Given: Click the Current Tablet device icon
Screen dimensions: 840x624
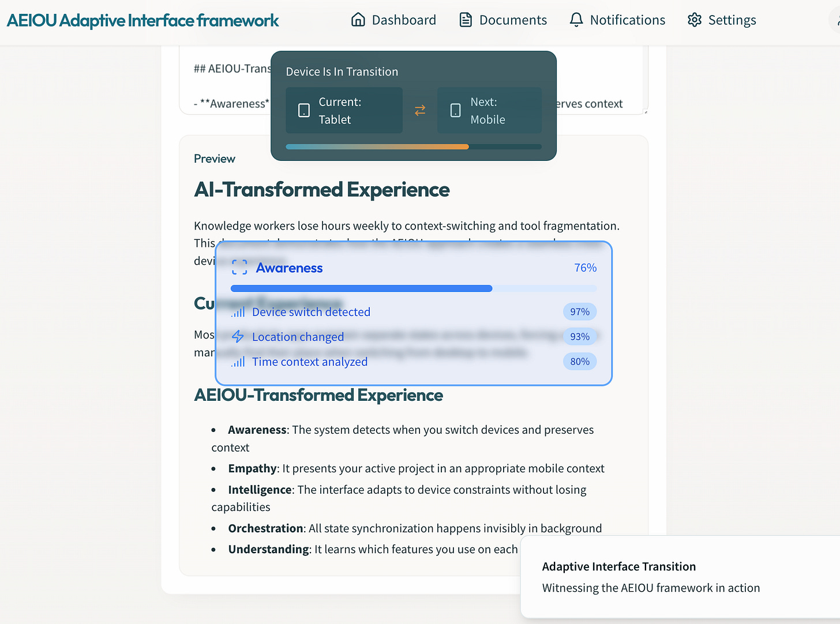Looking at the screenshot, I should pyautogui.click(x=304, y=110).
